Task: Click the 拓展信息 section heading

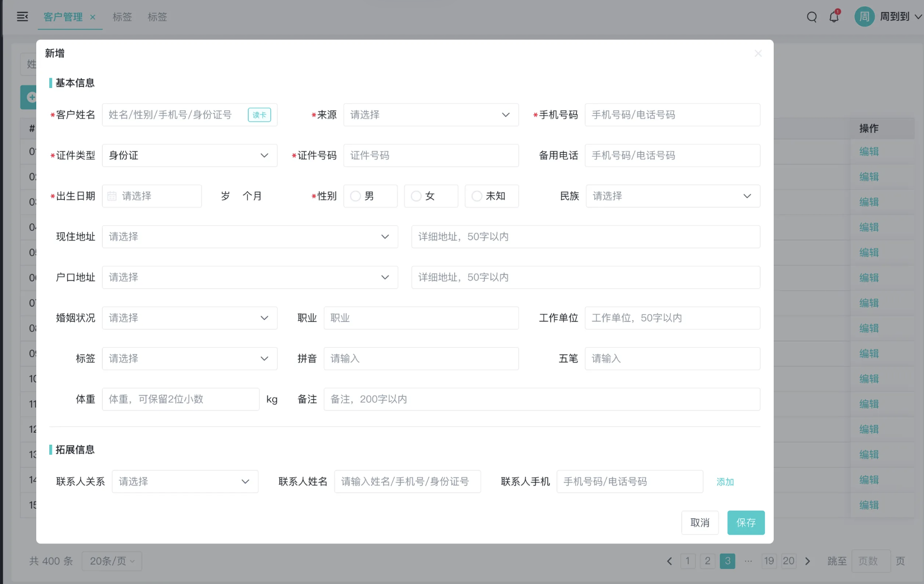Action: point(75,450)
